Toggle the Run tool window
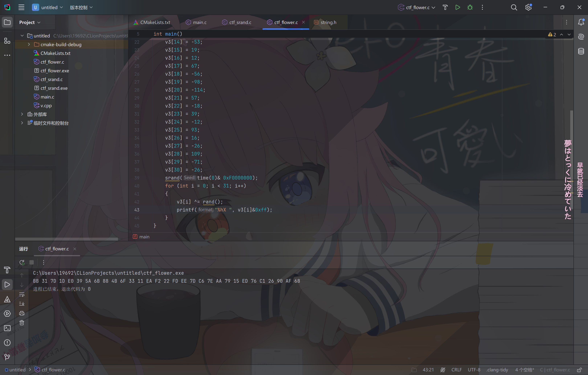The image size is (588, 375). 7,285
